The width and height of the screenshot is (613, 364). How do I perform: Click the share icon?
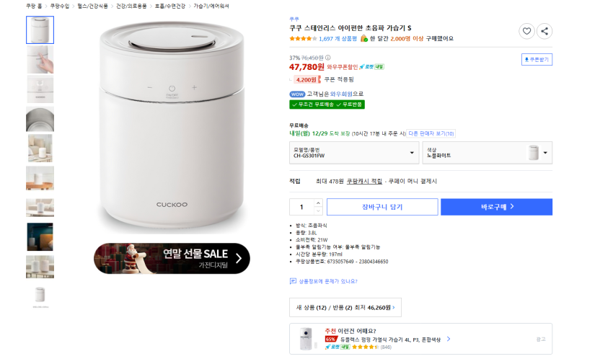coord(545,31)
